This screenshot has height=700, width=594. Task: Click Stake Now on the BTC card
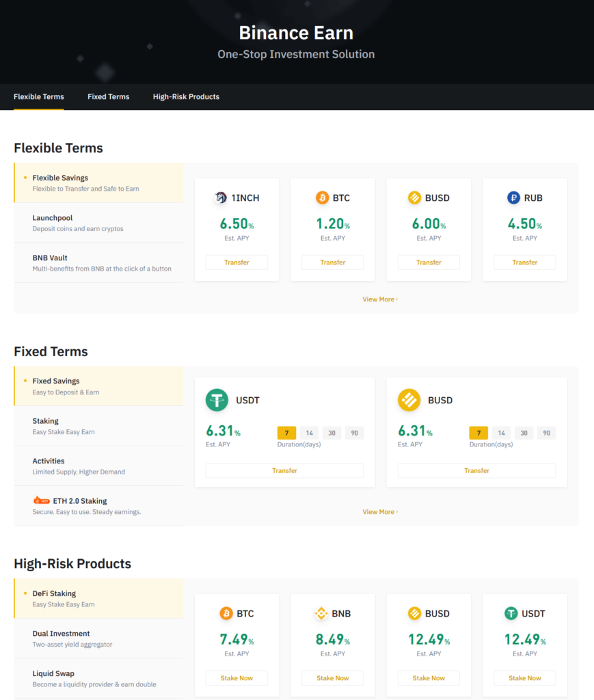[x=237, y=678]
